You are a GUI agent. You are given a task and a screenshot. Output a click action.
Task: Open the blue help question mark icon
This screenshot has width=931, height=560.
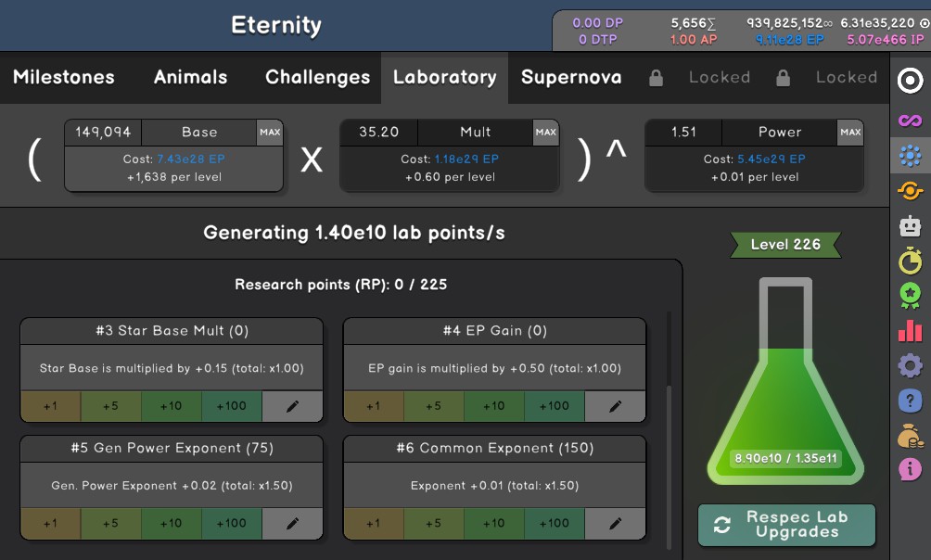click(x=911, y=401)
